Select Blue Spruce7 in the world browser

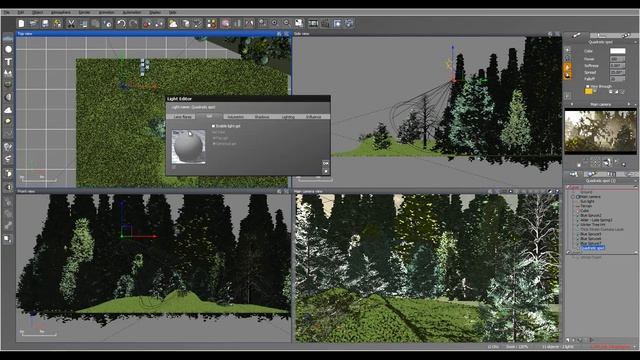tap(591, 244)
